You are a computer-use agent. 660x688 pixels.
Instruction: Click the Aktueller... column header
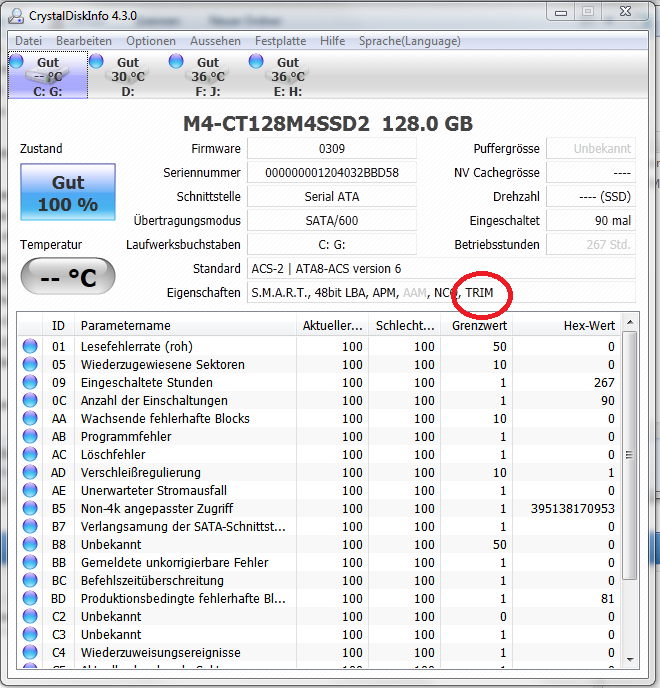pos(332,326)
